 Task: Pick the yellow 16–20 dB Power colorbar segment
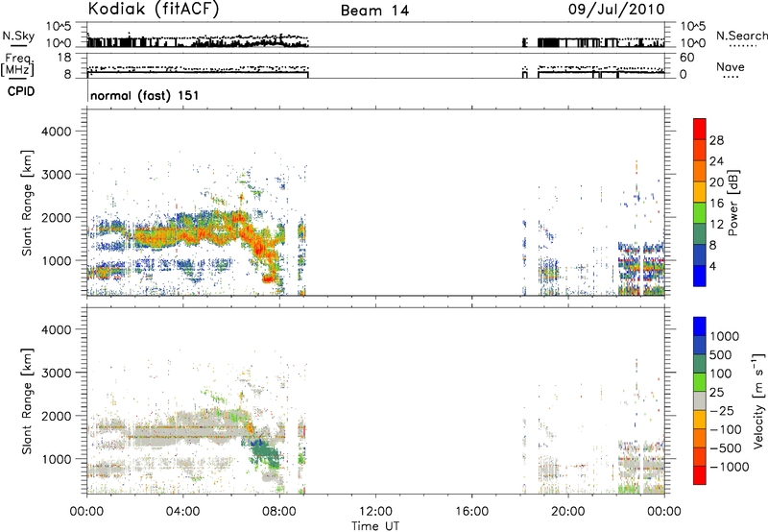coord(700,192)
